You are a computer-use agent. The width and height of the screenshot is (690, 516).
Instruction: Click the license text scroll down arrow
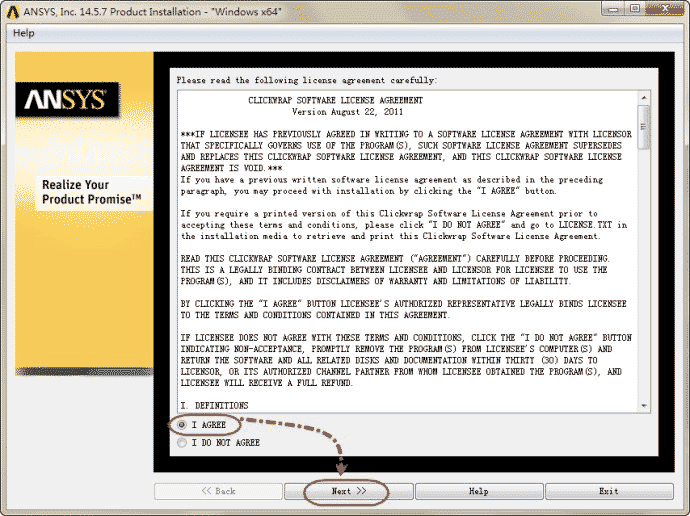point(644,406)
